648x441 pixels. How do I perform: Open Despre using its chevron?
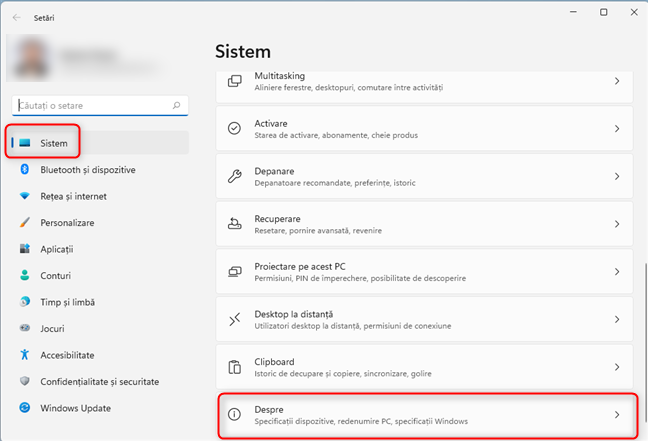point(617,414)
